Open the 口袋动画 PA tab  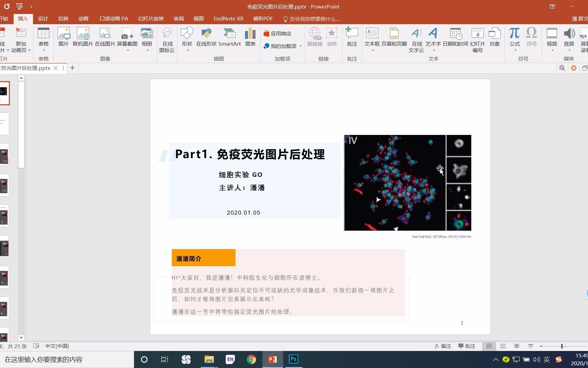coord(114,19)
